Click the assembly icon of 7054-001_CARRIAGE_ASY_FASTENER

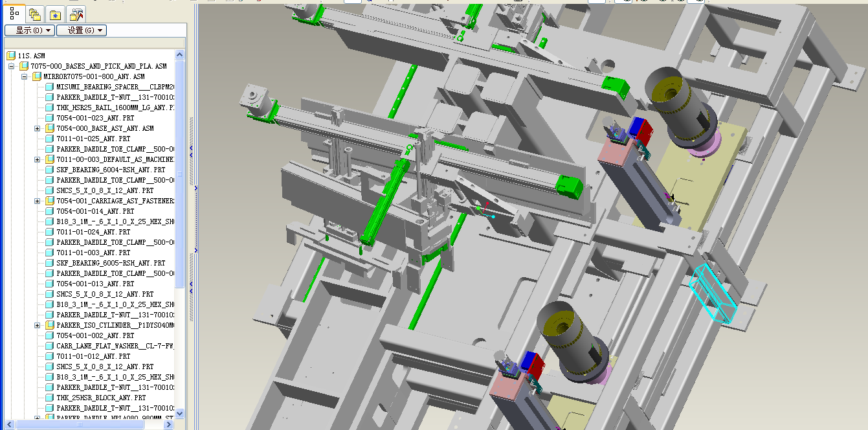pyautogui.click(x=50, y=201)
